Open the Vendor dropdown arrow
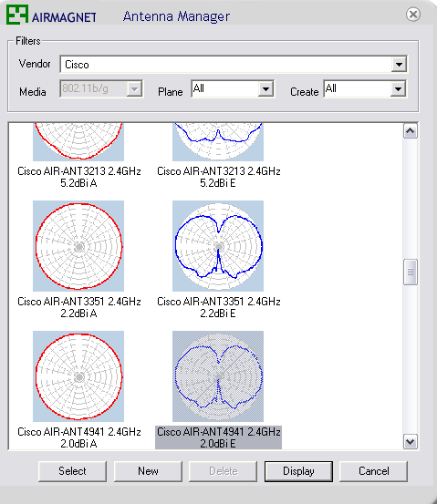Screen dimensions: 437x504 pos(399,65)
